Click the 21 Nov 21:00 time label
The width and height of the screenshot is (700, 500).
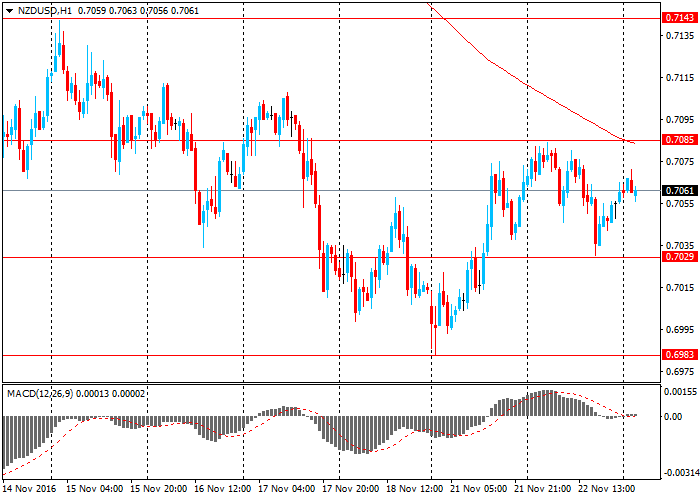pos(546,490)
